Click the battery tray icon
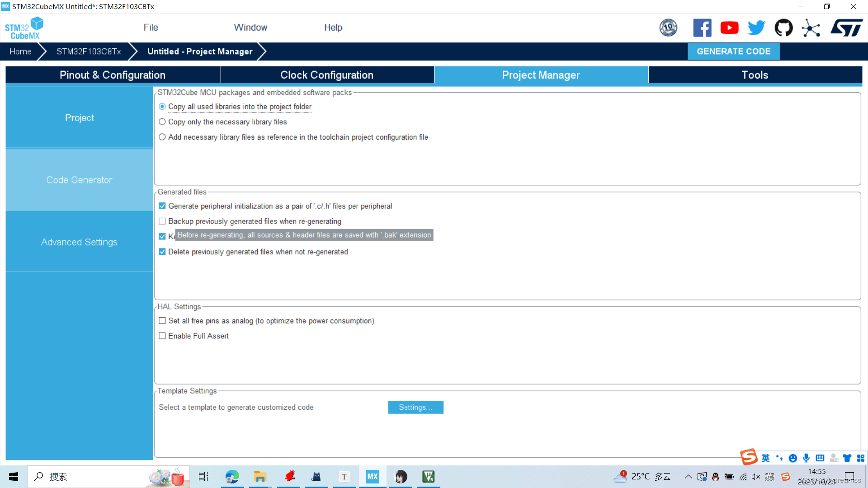The image size is (868, 488). (x=729, y=477)
